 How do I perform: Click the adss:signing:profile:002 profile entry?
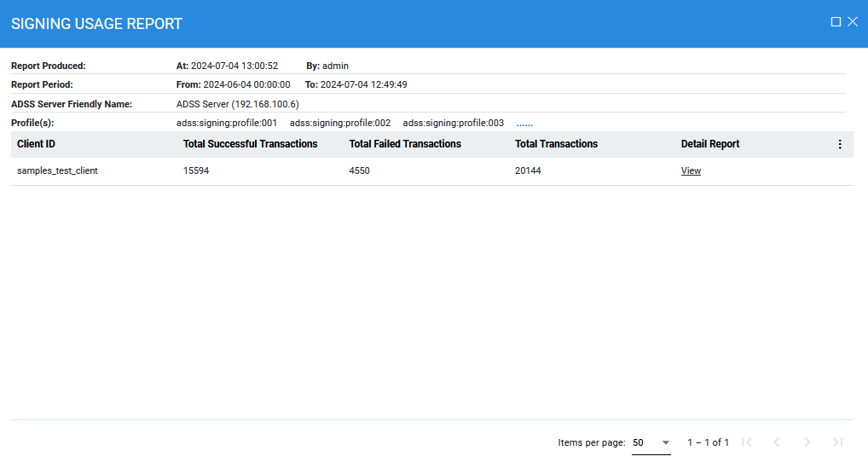pyautogui.click(x=340, y=123)
